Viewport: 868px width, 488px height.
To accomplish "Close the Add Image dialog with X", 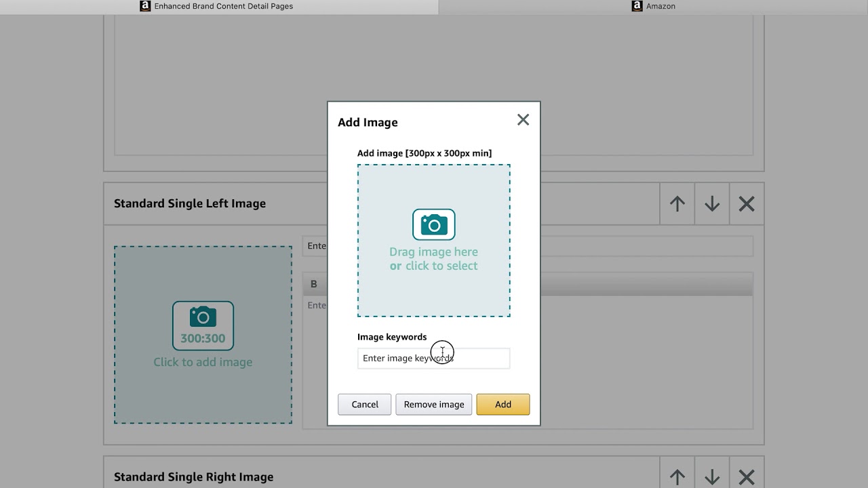I will click(x=523, y=120).
